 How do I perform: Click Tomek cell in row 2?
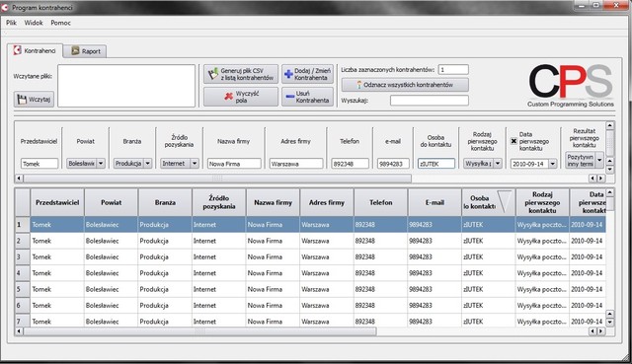coord(57,241)
